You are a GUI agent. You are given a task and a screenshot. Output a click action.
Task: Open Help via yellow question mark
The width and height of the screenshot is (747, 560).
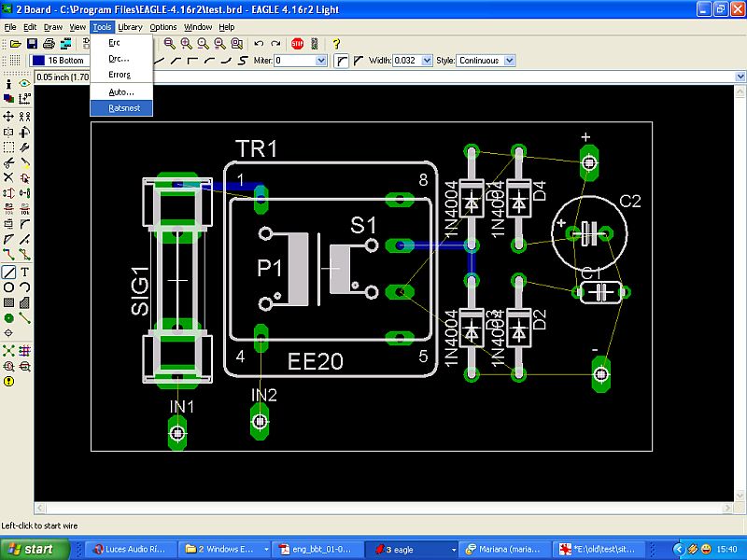336,44
